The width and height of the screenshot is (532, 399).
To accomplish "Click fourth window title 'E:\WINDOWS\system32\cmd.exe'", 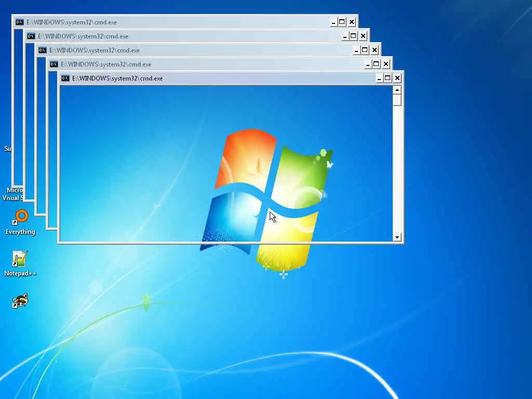I will coord(106,64).
